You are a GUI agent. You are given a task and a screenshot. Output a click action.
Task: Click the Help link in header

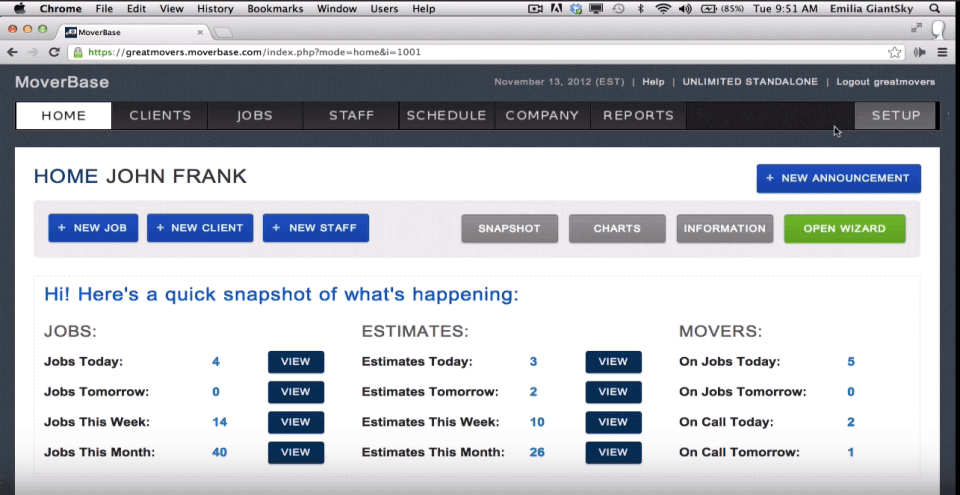[x=653, y=82]
